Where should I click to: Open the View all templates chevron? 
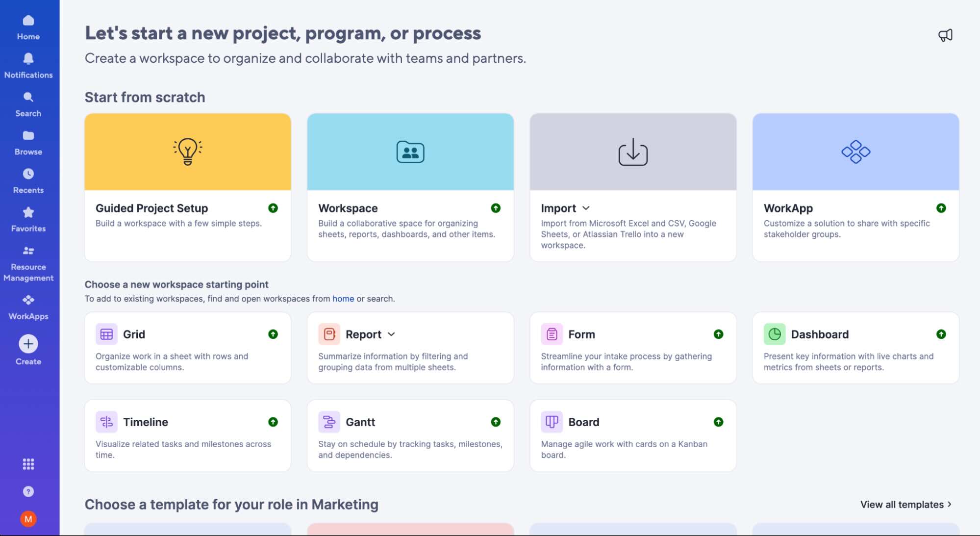pyautogui.click(x=949, y=504)
